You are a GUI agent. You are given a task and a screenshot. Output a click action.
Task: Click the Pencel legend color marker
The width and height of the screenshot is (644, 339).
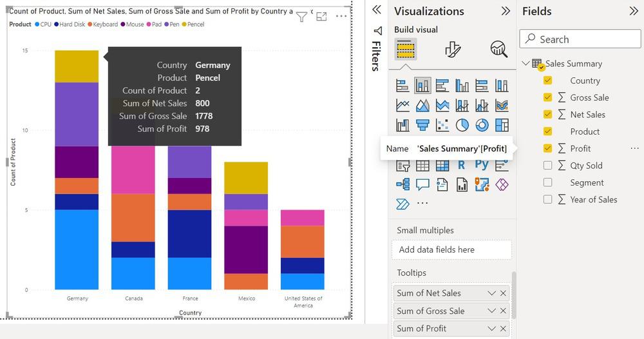184,24
